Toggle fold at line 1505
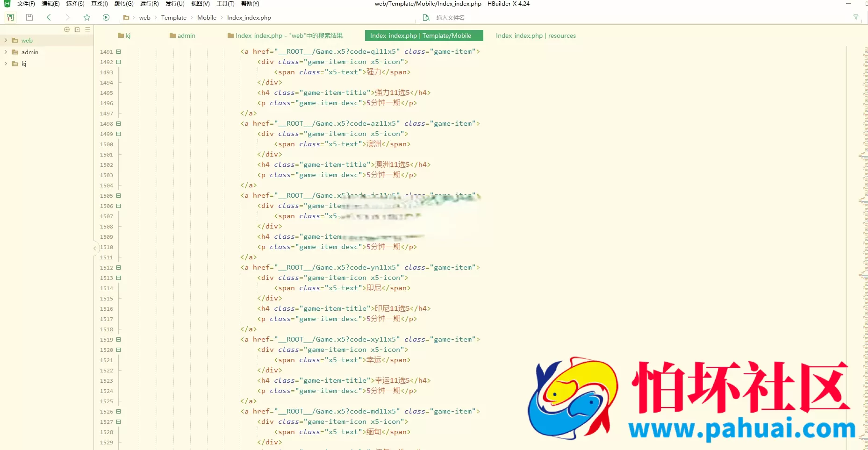 point(119,196)
